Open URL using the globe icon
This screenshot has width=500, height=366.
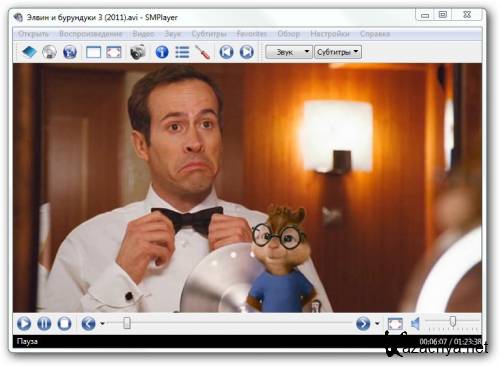[x=70, y=52]
